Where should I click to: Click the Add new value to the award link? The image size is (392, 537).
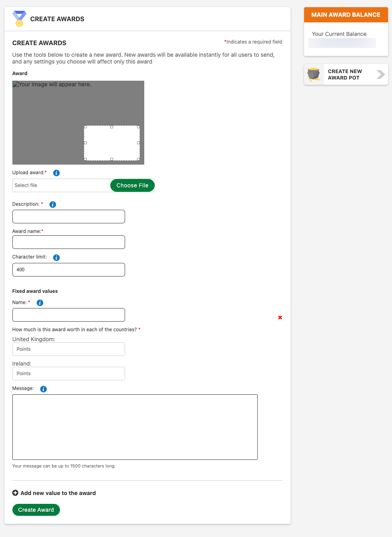click(58, 493)
